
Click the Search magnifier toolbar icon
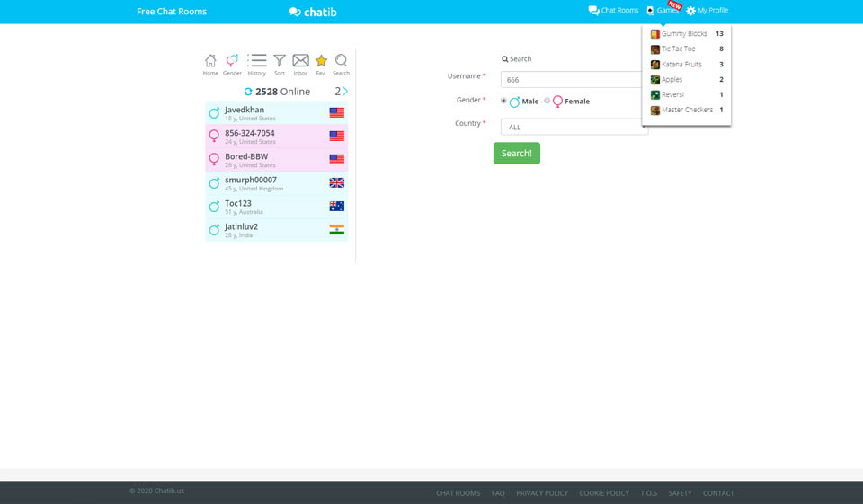tap(341, 63)
